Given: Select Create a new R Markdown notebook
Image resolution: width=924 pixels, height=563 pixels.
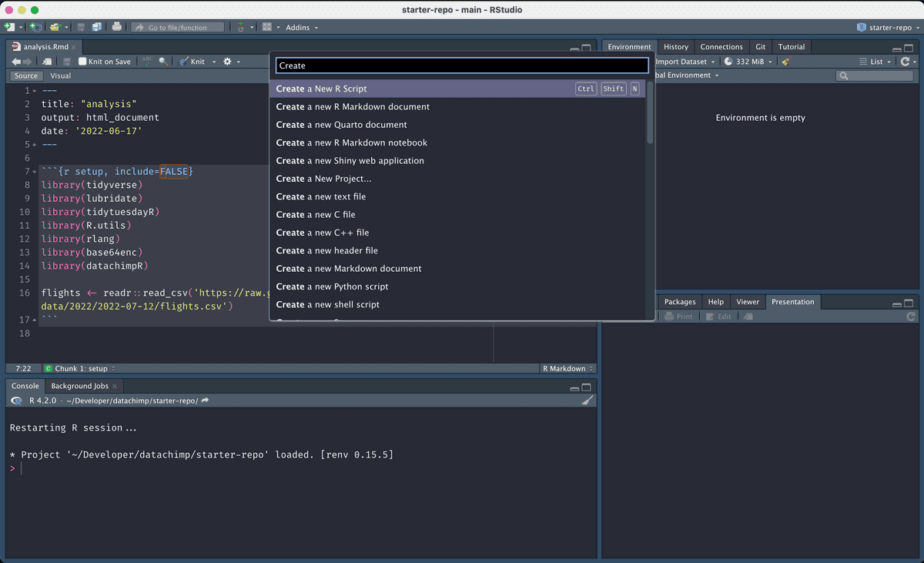Looking at the screenshot, I should click(x=458, y=142).
